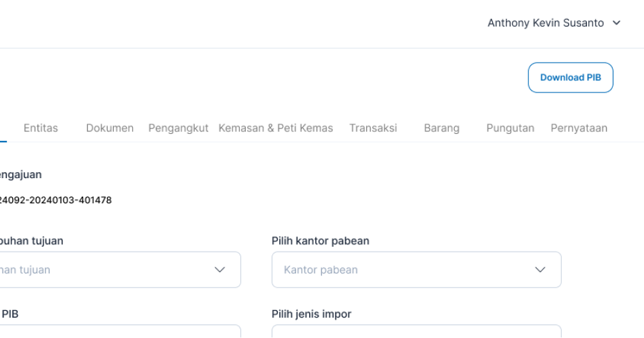Click the field under the PIB label

120,332
